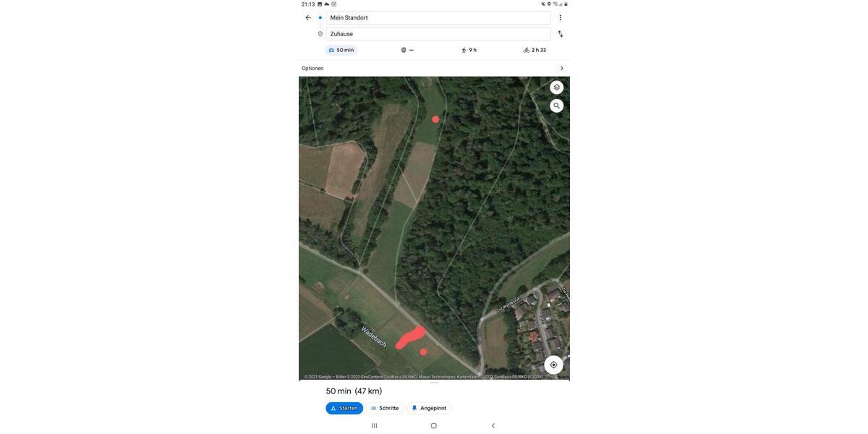868x434 pixels.
Task: Toggle the Angepinnt pin button
Action: click(429, 408)
